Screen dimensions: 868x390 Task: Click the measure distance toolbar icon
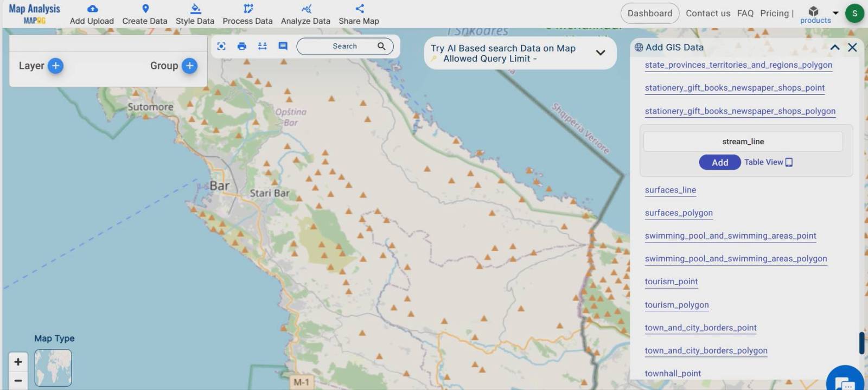coord(263,46)
